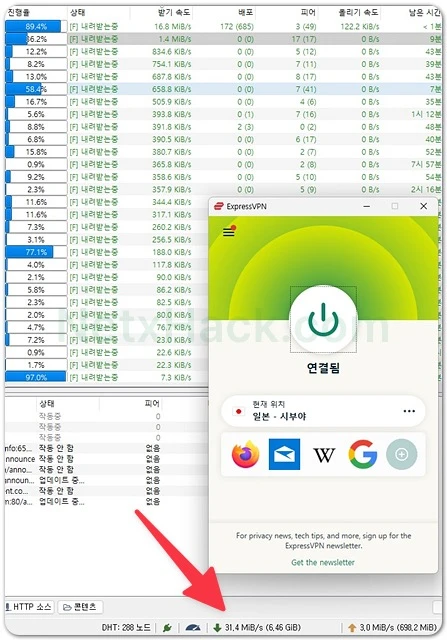Launch the Mail shortcut in ExpressVPN
The width and height of the screenshot is (447, 640).
click(285, 454)
